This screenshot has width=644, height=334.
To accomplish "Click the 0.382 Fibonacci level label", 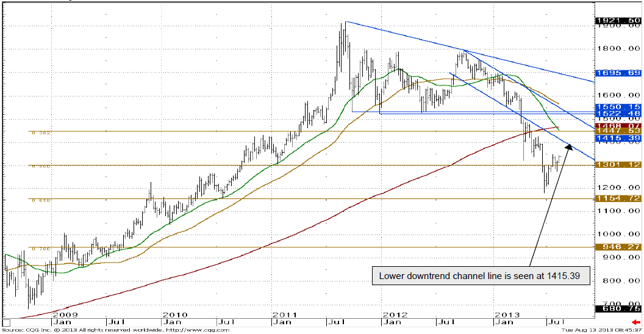I will [38, 133].
